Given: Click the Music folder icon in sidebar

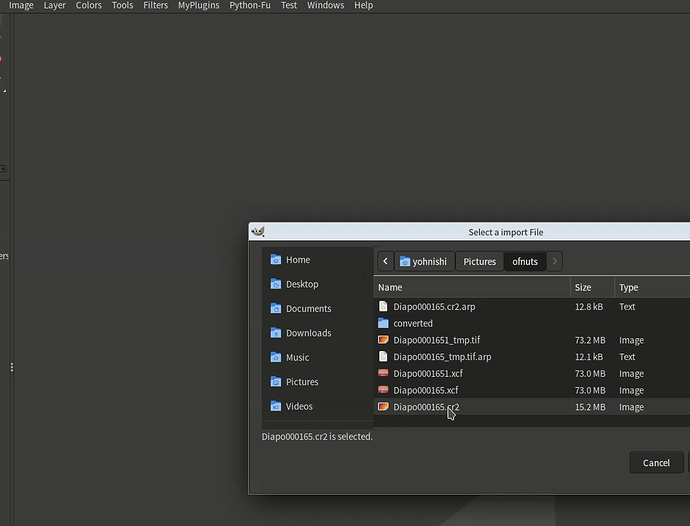Looking at the screenshot, I should click(x=276, y=358).
